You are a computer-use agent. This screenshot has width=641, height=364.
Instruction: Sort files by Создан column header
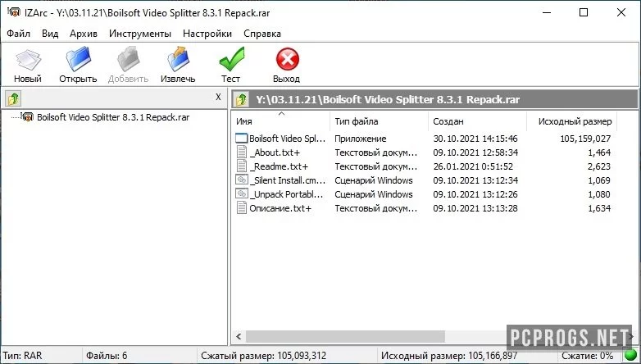477,121
